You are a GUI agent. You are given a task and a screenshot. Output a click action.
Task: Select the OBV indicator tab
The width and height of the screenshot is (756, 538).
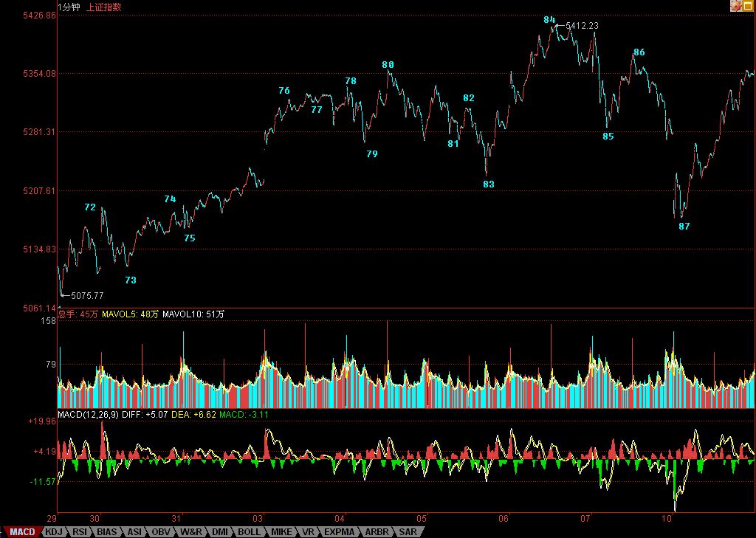pos(161,531)
